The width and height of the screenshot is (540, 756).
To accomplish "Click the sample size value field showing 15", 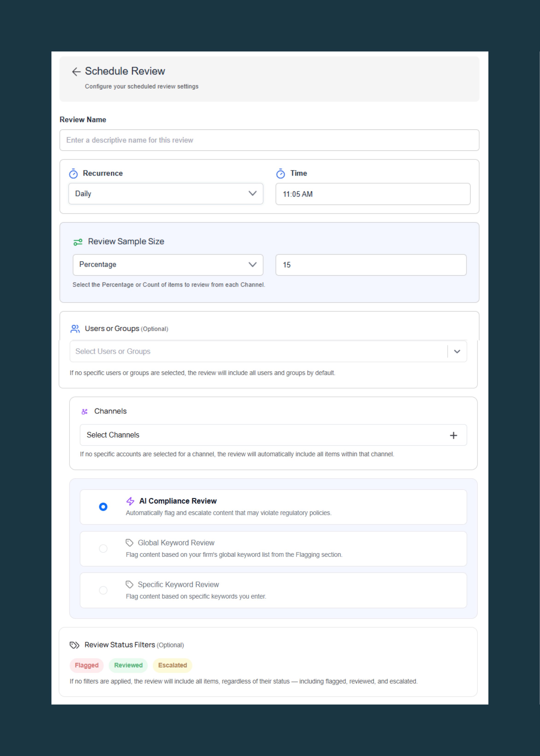I will [x=371, y=265].
